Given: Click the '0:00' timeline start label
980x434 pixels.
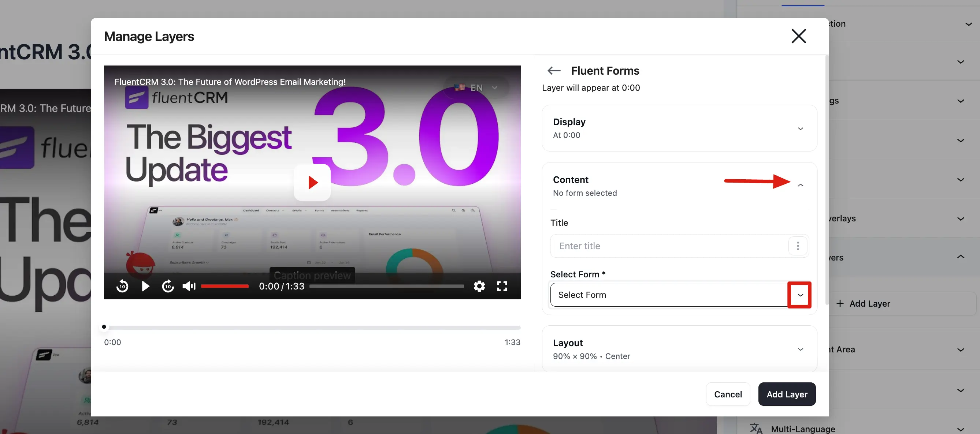Looking at the screenshot, I should [x=112, y=342].
